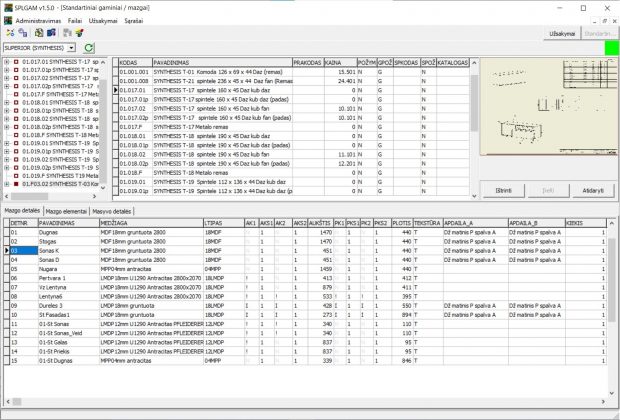Click the application icon left of Administravimas
The height and width of the screenshot is (420, 620).
click(8, 19)
